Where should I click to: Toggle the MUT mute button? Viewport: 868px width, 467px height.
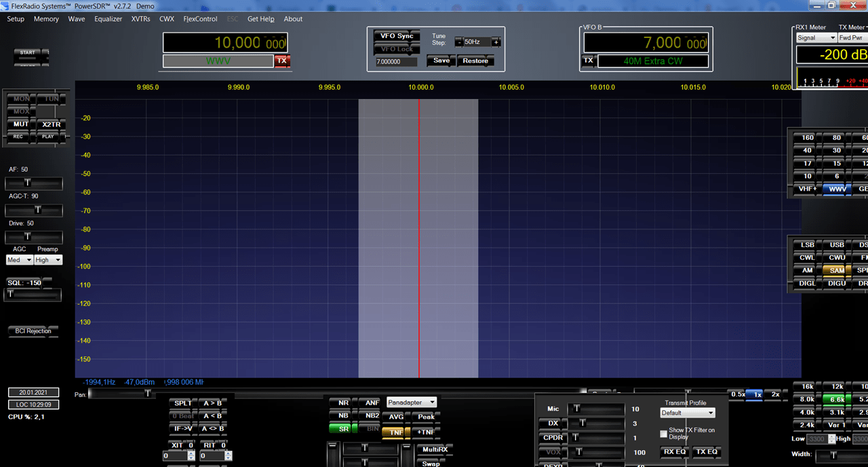21,124
